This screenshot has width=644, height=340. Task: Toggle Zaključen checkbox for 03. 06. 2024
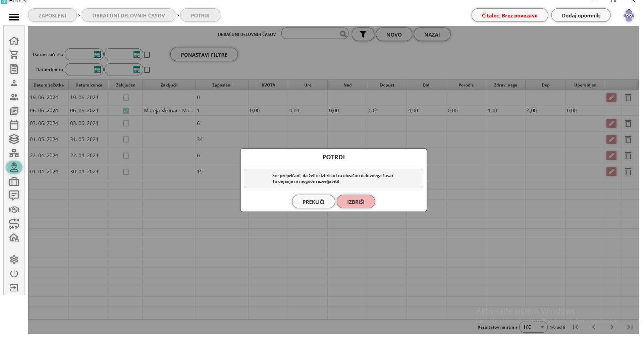(126, 123)
